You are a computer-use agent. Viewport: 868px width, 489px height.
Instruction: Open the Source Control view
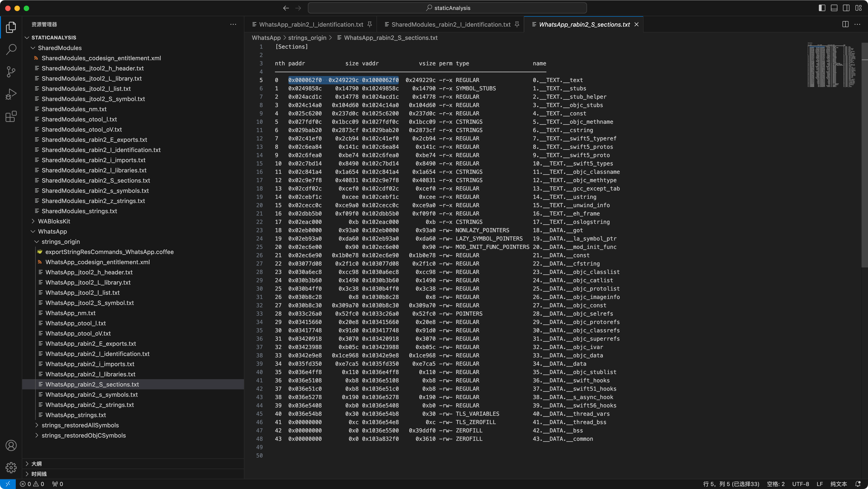coord(11,72)
